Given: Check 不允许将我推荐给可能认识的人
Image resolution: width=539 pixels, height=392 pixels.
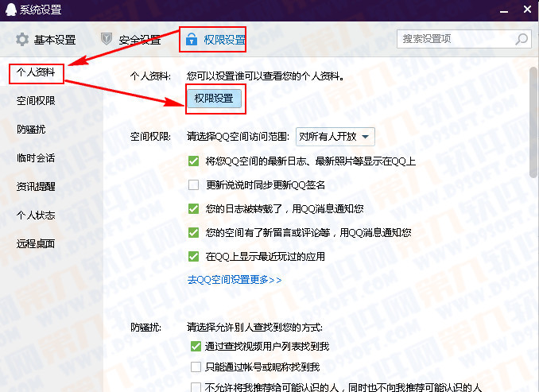Looking at the screenshot, I should [196, 387].
